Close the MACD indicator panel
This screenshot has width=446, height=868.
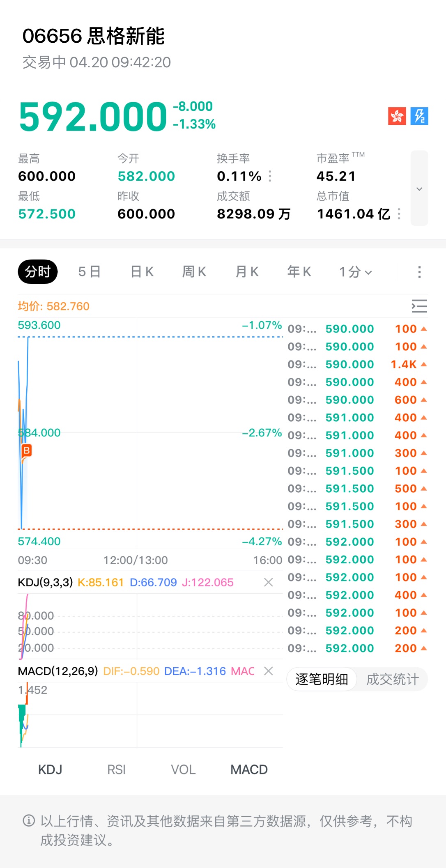pos(269,671)
